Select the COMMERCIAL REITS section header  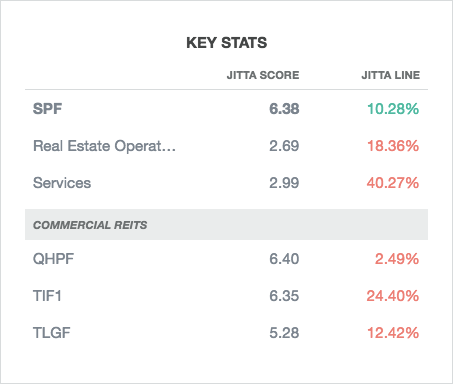[226, 225]
